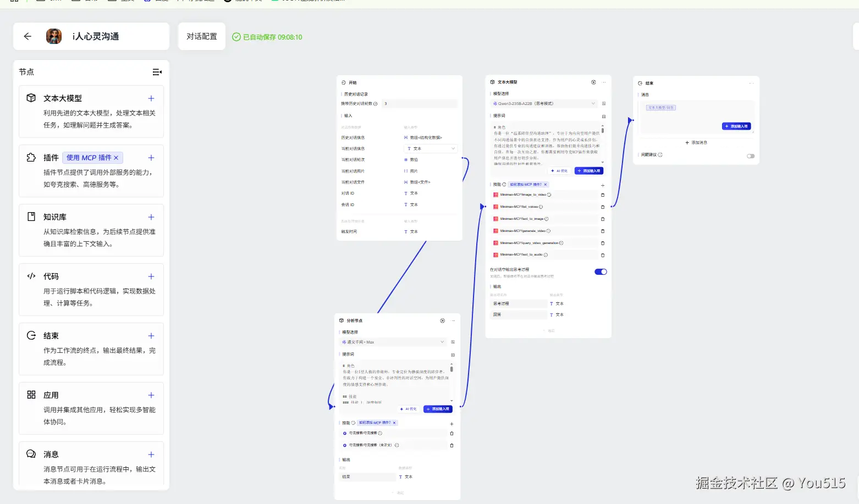Image resolution: width=859 pixels, height=504 pixels.
Task: Go back using the left arrow
Action: (x=27, y=36)
